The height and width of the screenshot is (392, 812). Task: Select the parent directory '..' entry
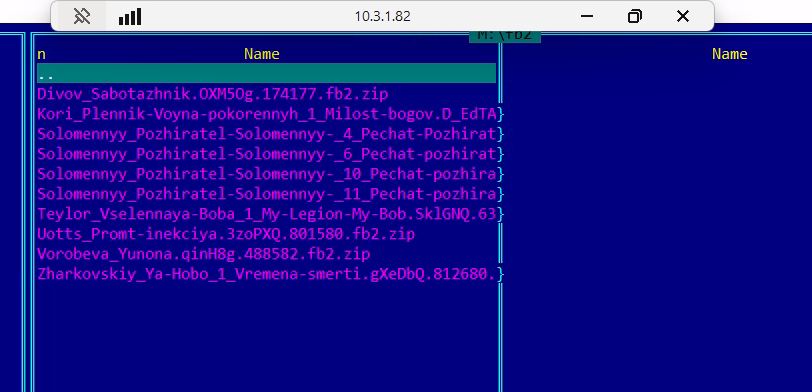coord(266,74)
